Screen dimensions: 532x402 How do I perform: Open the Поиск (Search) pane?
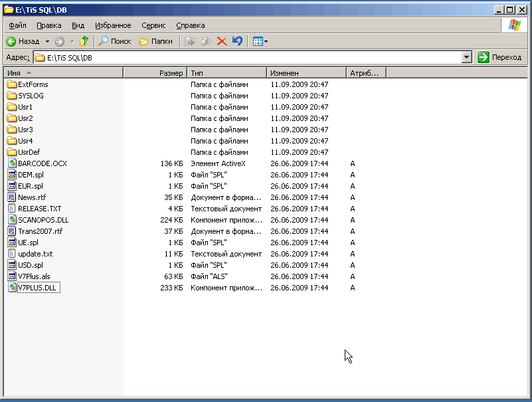[x=115, y=41]
